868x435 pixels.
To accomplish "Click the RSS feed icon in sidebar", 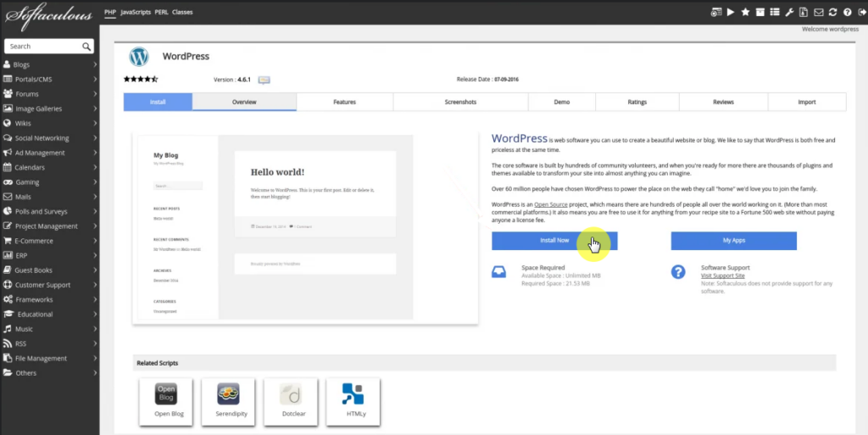I will [x=7, y=343].
